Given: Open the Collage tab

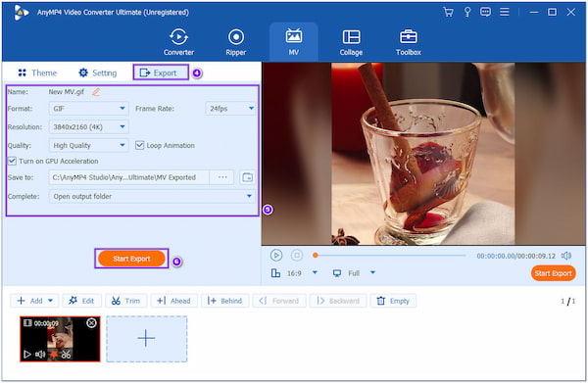Looking at the screenshot, I should [351, 42].
